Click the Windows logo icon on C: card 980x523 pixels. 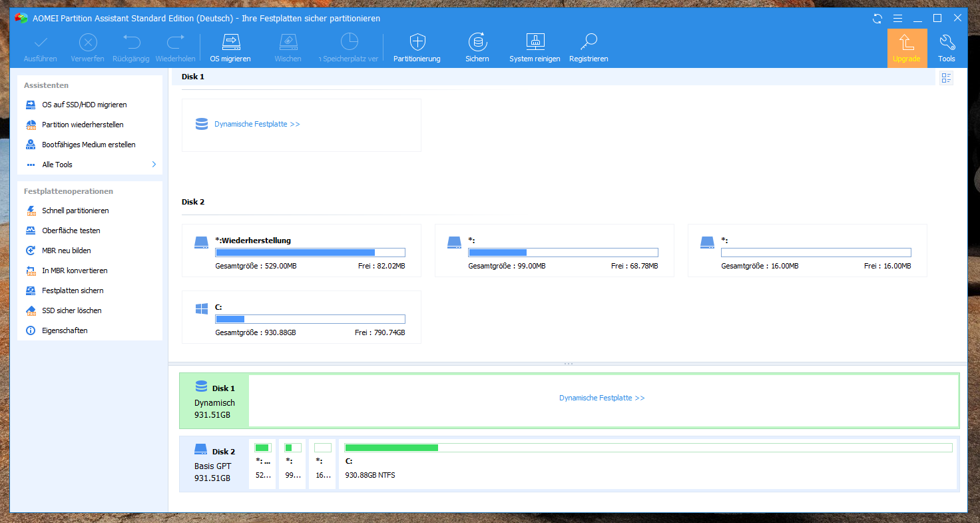tap(202, 309)
